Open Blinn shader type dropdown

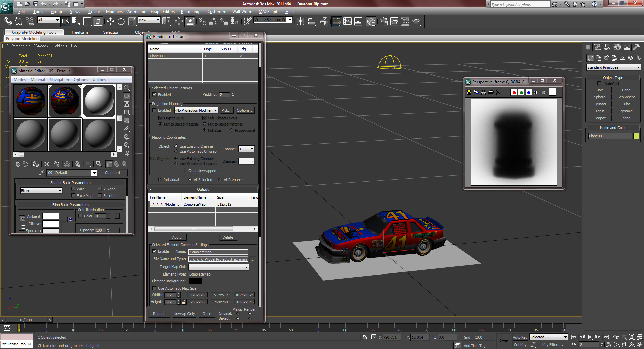(42, 191)
